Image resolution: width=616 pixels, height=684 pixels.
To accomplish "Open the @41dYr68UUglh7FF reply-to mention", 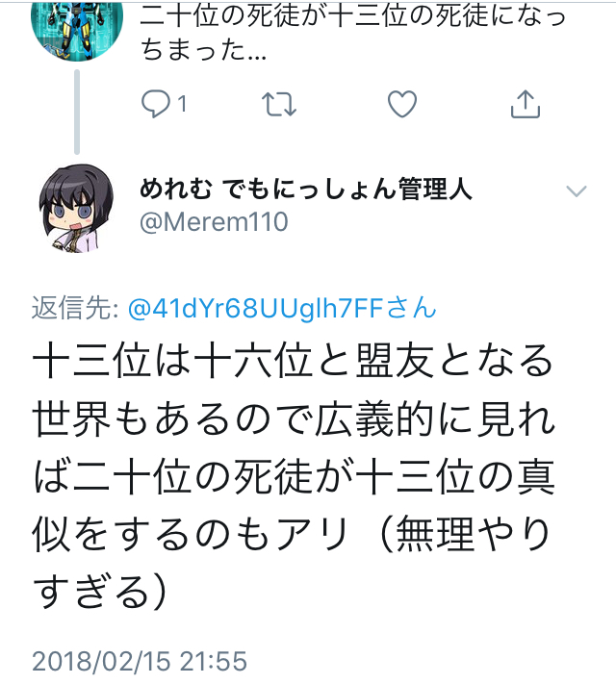I will [282, 308].
